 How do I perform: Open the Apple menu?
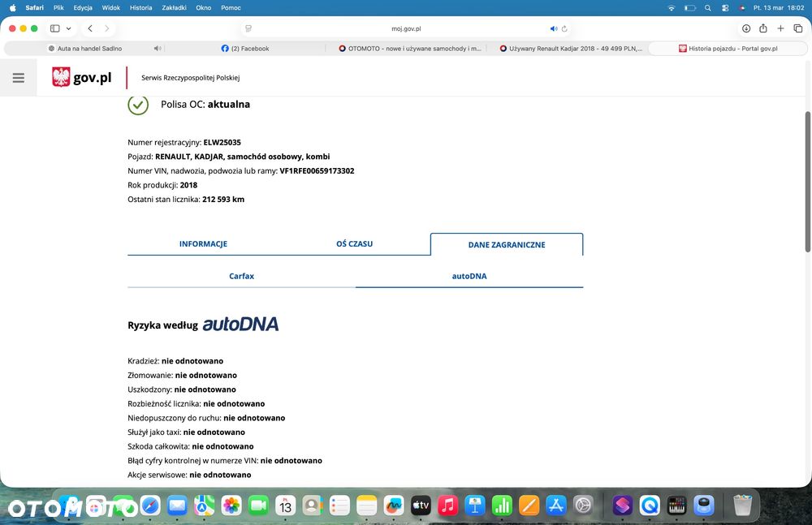point(12,8)
